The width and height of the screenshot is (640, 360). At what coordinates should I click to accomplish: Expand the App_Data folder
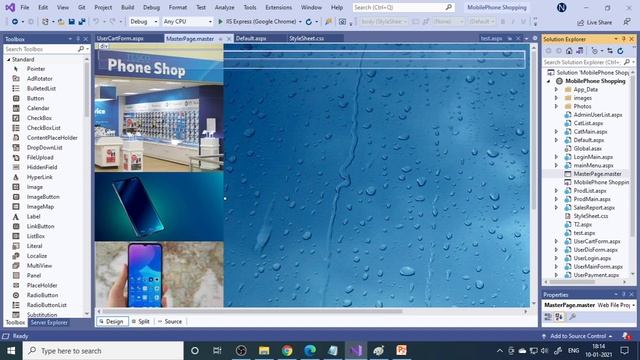click(x=556, y=89)
